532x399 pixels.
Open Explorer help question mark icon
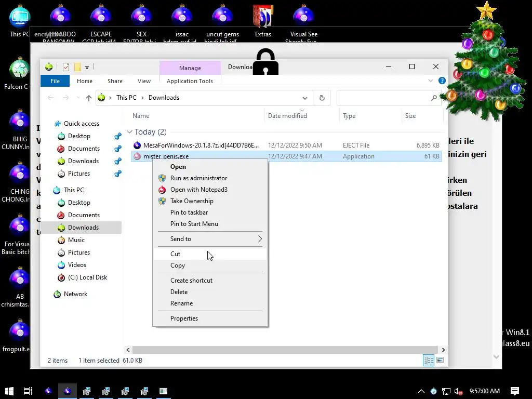(x=442, y=81)
